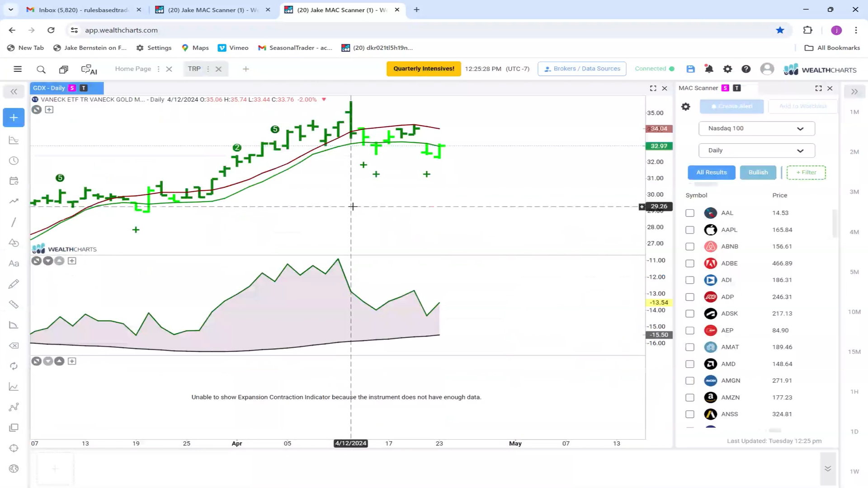Open the AI chat assistant icon
The width and height of the screenshot is (868, 488).
pos(89,69)
